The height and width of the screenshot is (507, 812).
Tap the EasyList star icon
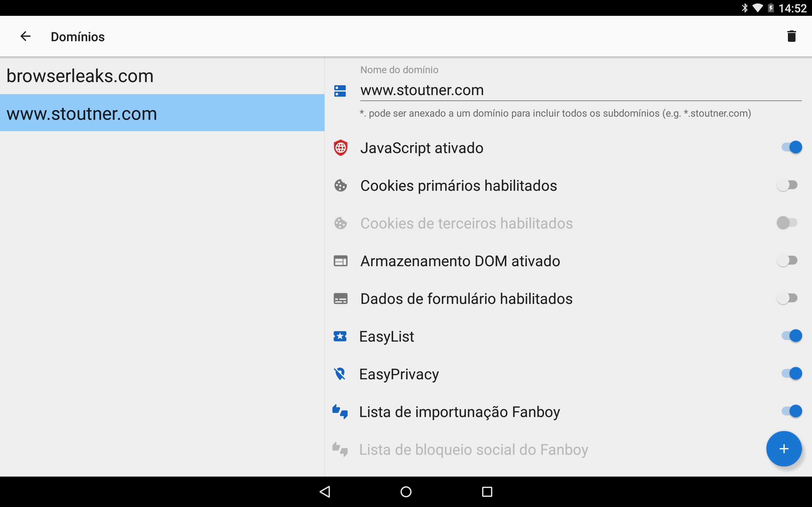[x=340, y=336]
